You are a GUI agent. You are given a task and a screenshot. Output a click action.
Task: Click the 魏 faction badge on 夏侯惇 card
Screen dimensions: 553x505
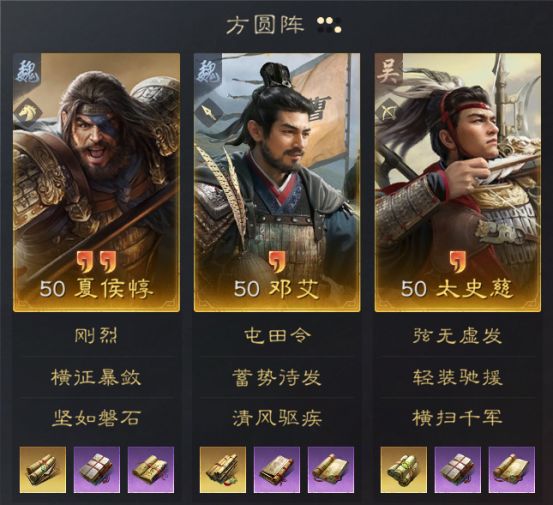click(x=27, y=72)
